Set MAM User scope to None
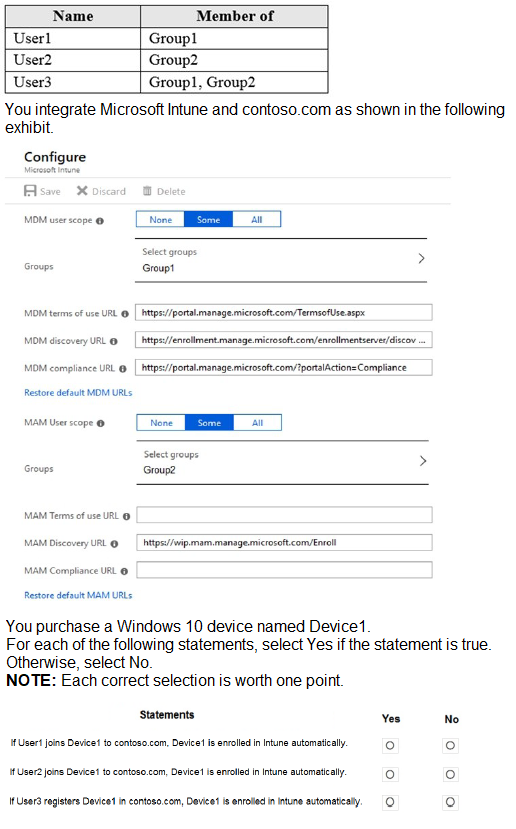Viewport: 516px width, 829px height. click(x=161, y=423)
